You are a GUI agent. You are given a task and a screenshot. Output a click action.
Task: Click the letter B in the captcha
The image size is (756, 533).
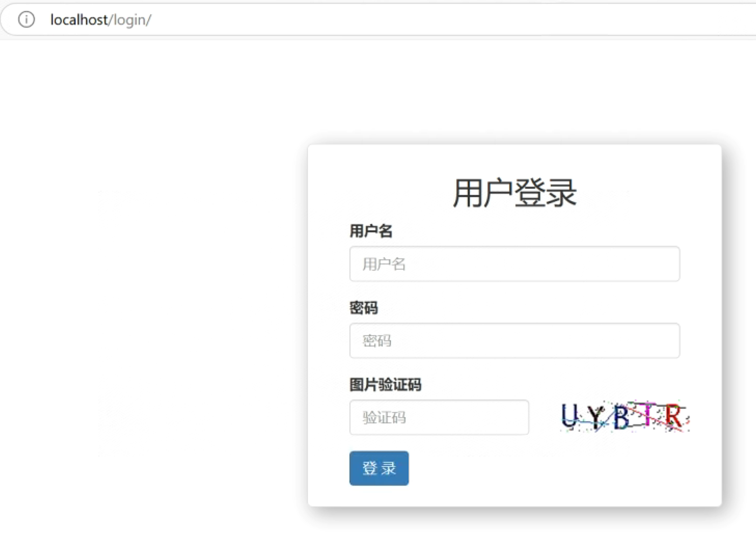(x=622, y=417)
